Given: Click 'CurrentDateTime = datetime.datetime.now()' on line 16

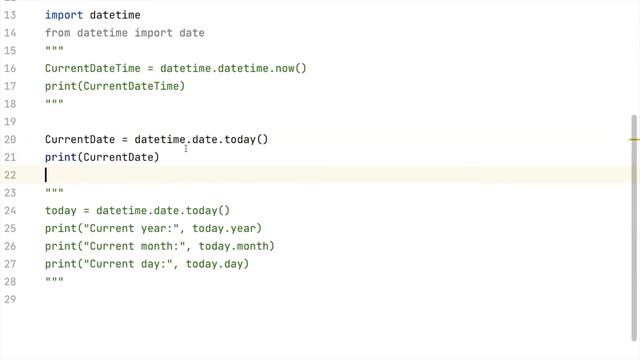Looking at the screenshot, I should pos(176,68).
